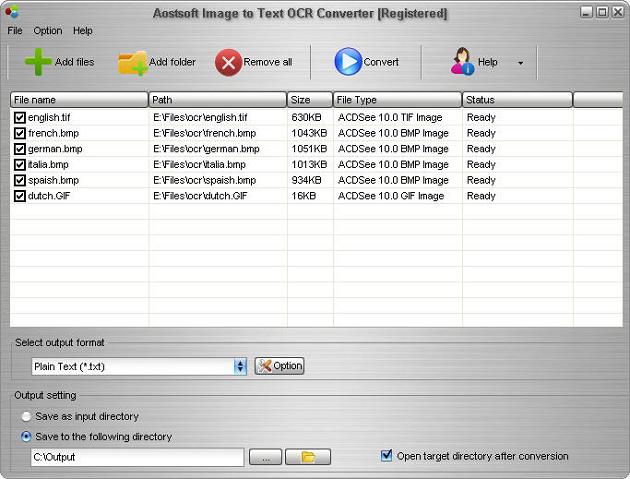Click the 1013KB size cell

point(309,164)
